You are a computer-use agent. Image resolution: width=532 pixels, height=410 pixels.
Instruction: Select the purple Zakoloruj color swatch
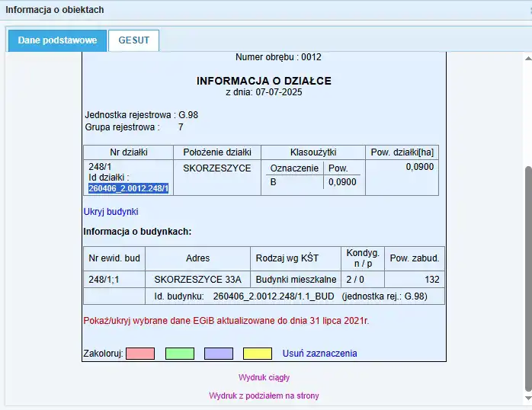coord(219,354)
